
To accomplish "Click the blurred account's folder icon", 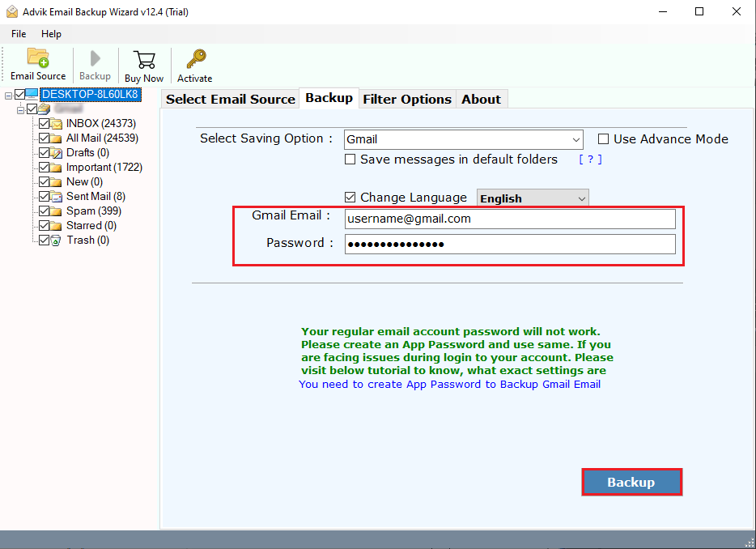I will [45, 109].
